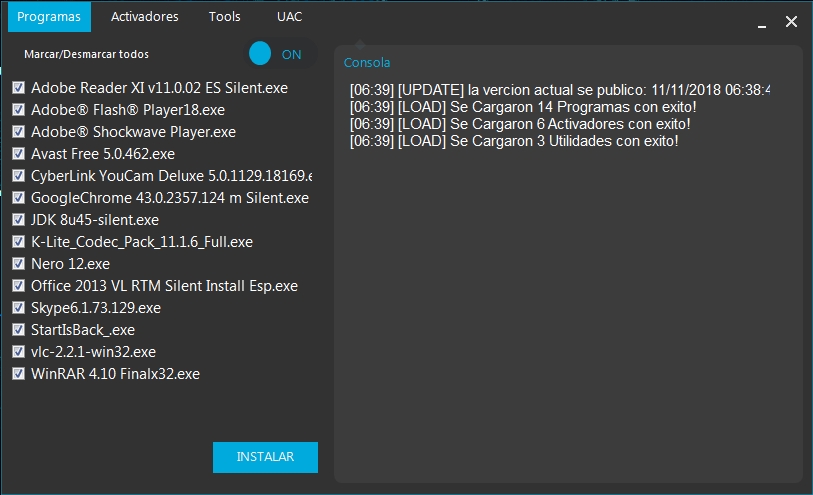This screenshot has width=813, height=495.
Task: Uncheck Avast Free 5.0.462.exe checkbox
Action: point(19,153)
